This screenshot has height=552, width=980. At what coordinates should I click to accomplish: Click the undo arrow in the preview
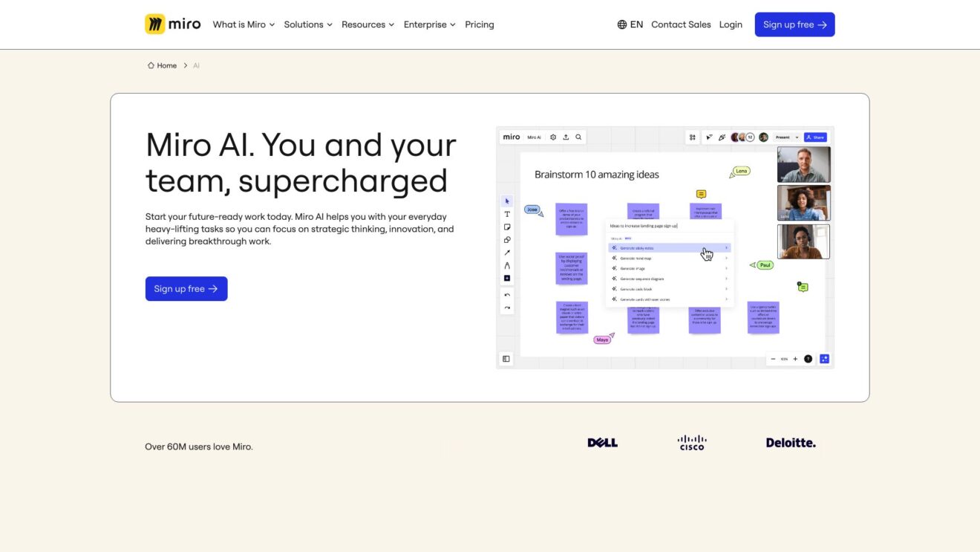[507, 295]
